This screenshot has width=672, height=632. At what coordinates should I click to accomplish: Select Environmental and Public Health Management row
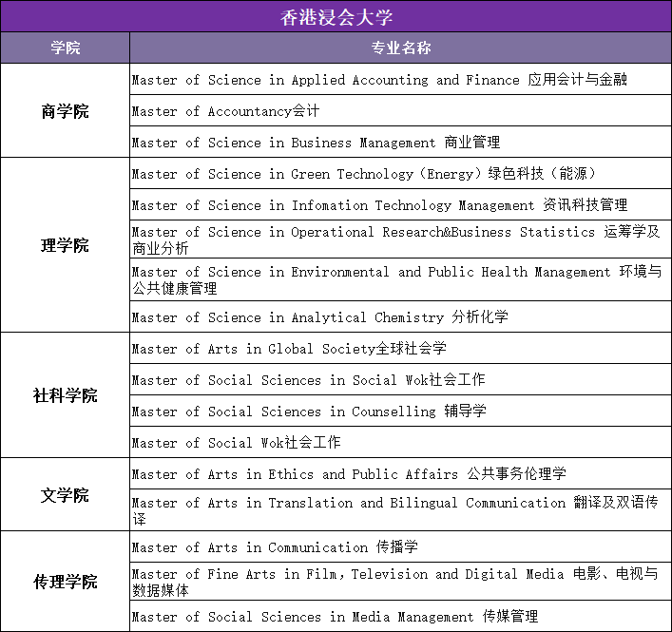[401, 279]
